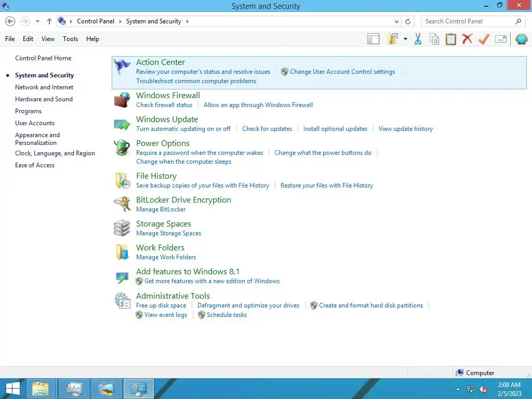Click the search magnifier icon
The width and height of the screenshot is (532, 399).
518,21
